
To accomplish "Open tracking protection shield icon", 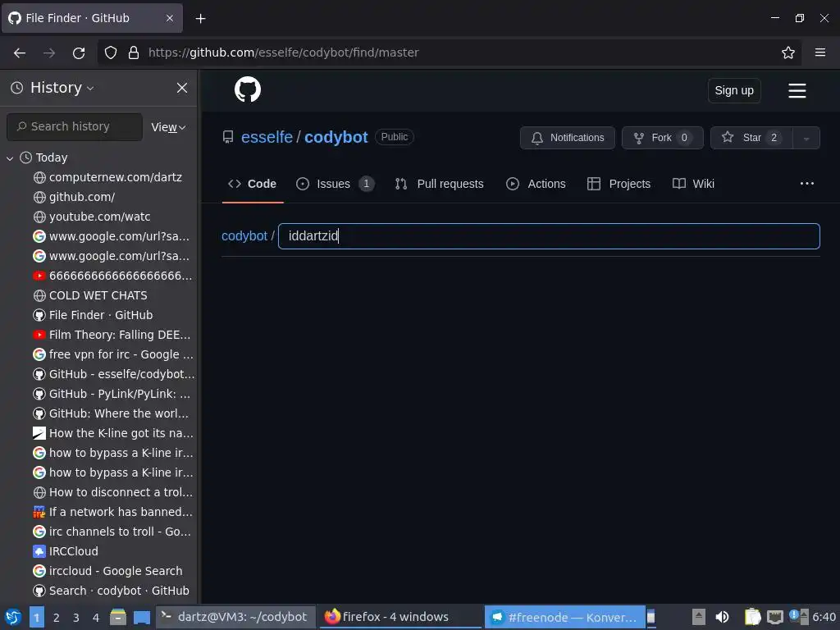I will pyautogui.click(x=111, y=52).
